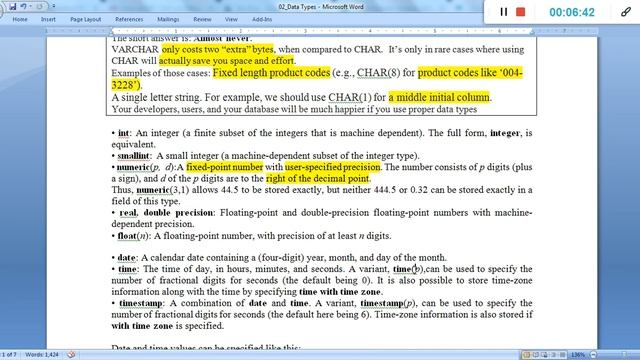The height and width of the screenshot is (360, 640).
Task: Open the Add-Ins ribbon tab
Action: point(262,19)
